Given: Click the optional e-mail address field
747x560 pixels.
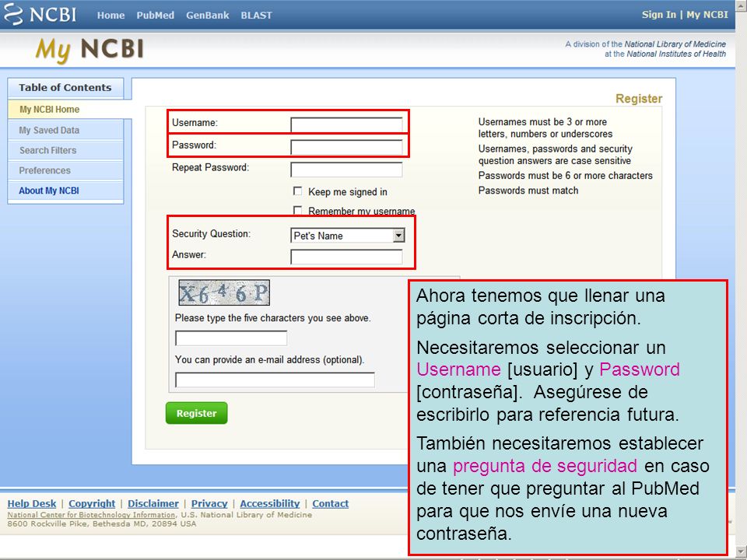Looking at the screenshot, I should (x=275, y=380).
